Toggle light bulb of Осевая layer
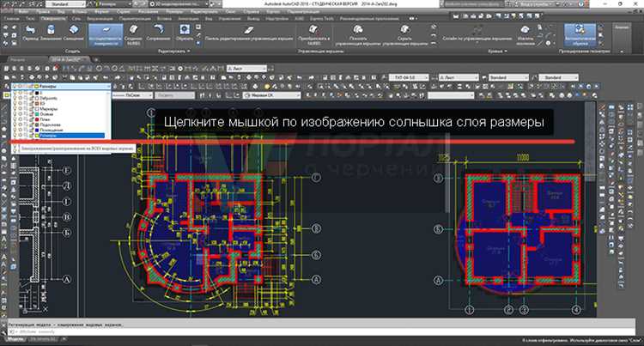The width and height of the screenshot is (644, 346). tap(15, 114)
